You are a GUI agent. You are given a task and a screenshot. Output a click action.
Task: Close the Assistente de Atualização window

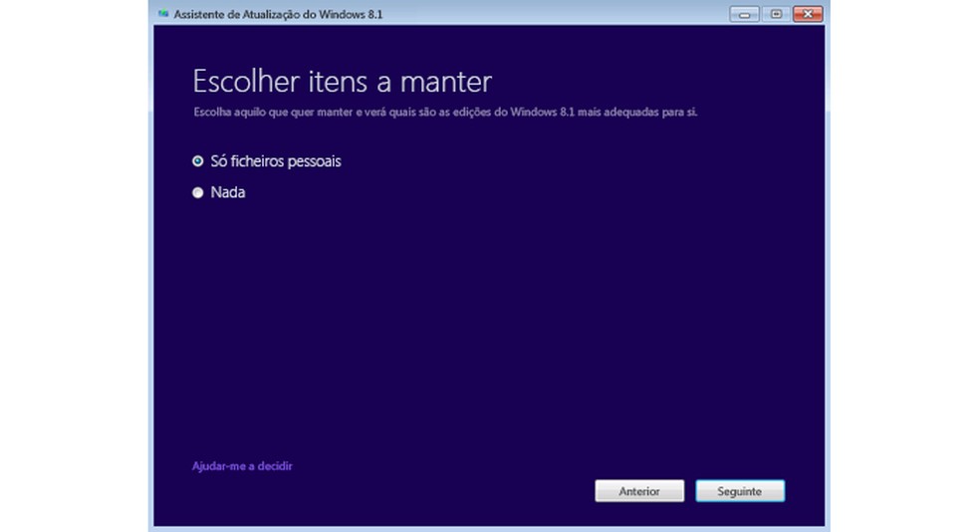click(x=808, y=14)
